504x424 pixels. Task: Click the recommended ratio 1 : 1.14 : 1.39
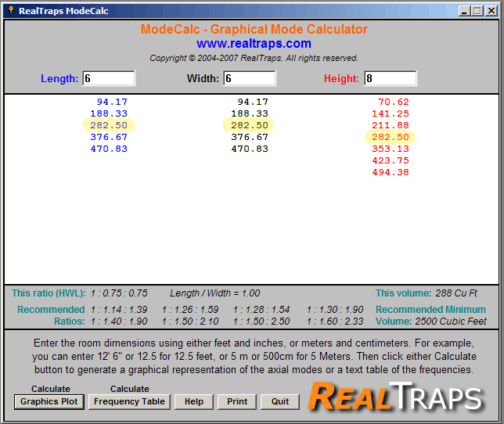pyautogui.click(x=113, y=310)
